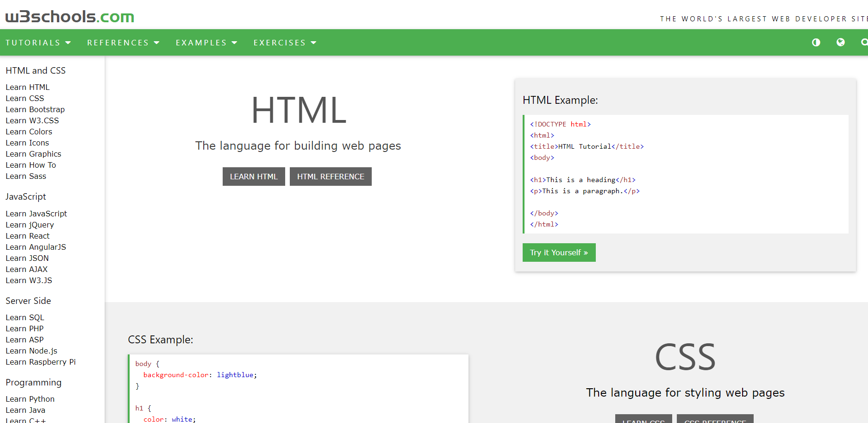This screenshot has height=423, width=868.
Task: Click the paragraph tag code line
Action: coord(585,191)
